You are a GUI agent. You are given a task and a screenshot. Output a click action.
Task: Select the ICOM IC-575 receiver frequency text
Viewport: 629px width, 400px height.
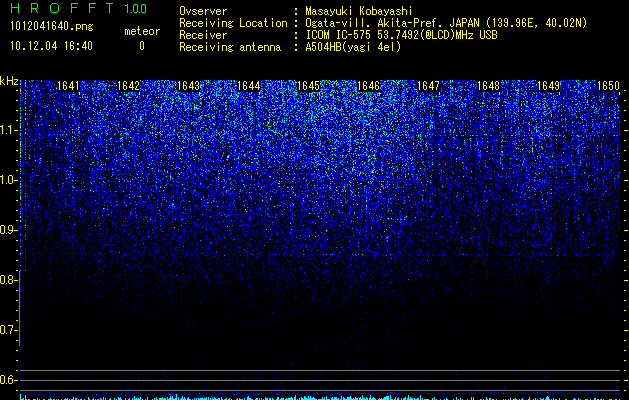point(402,35)
